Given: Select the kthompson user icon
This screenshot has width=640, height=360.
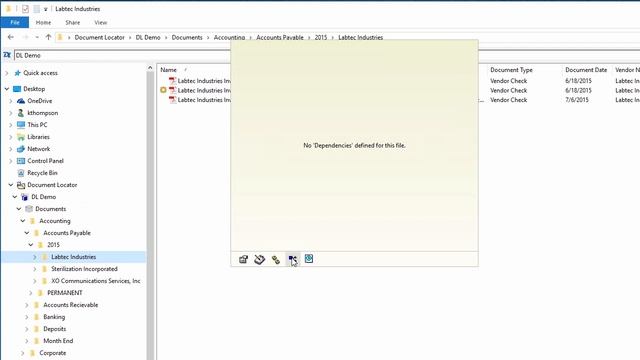Looking at the screenshot, I should 21,113.
